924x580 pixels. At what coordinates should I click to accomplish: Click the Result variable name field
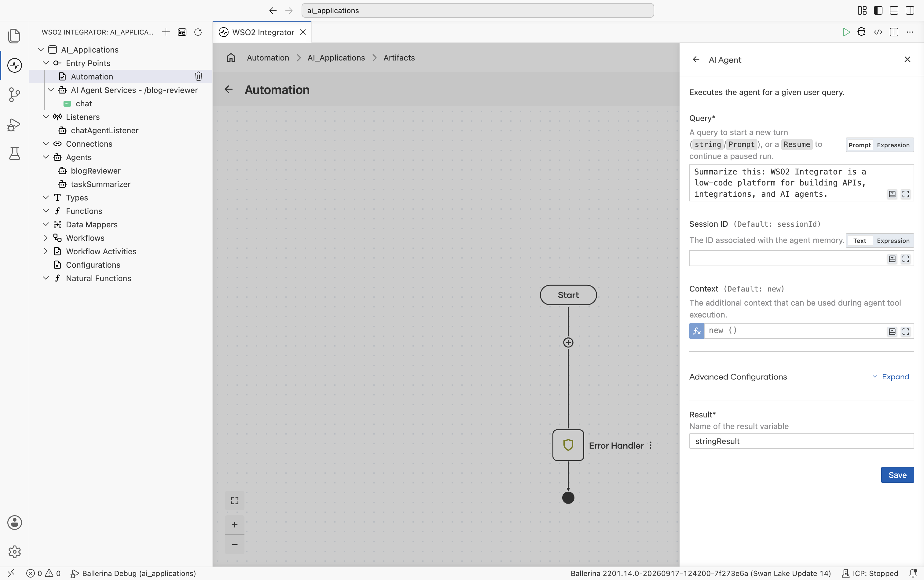[x=801, y=441]
